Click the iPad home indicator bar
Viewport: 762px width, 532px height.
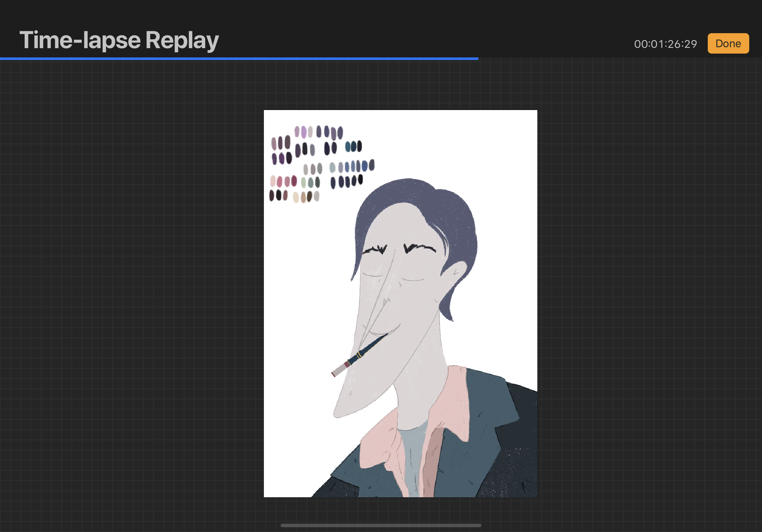pos(381,525)
